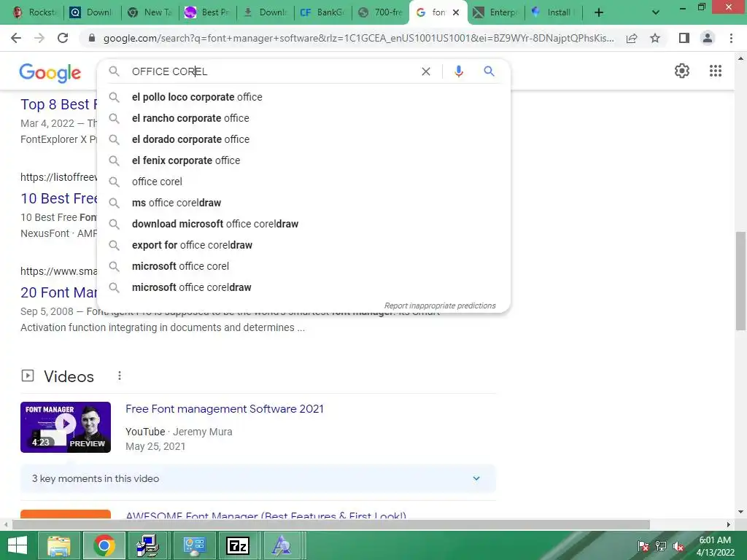Open the Chrome profile avatar
Viewport: 747px width, 560px height.
[x=708, y=38]
